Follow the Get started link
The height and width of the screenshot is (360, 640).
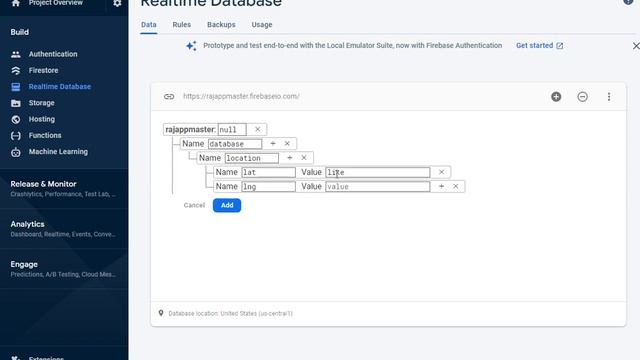pyautogui.click(x=539, y=46)
